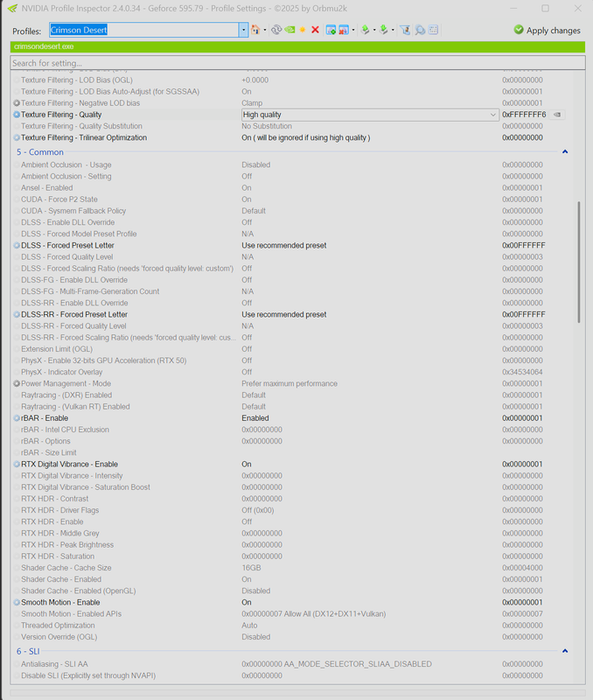
Task: Click the vertical scrollbar thumb of the settings list
Action: coord(579,262)
